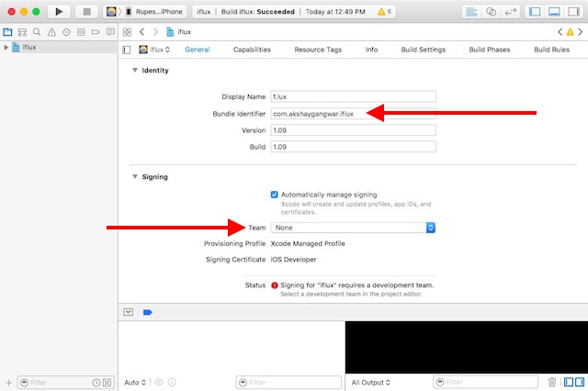Toggle the variables view pane button
Viewport: 588px width, 391px height.
[569, 382]
